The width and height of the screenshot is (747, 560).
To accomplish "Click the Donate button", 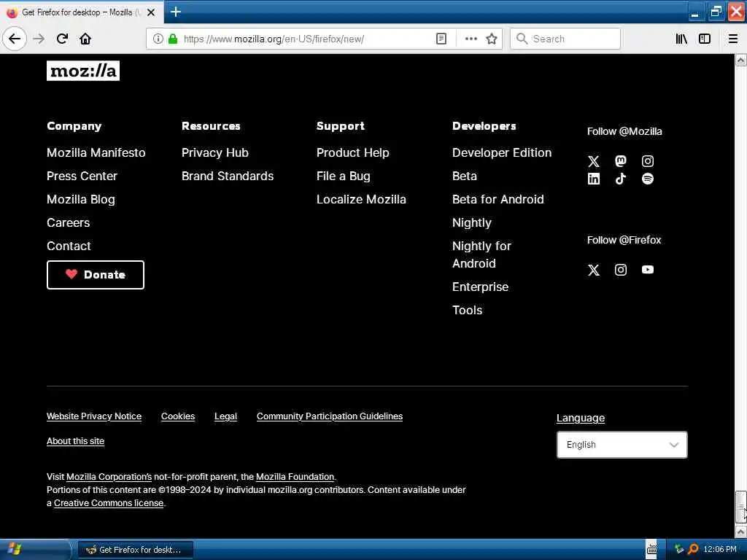I will pyautogui.click(x=96, y=275).
